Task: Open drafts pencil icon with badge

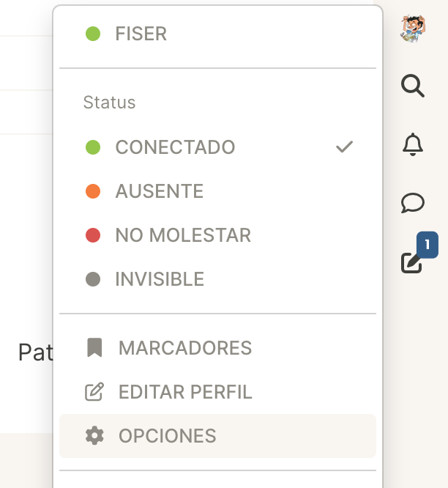Action: 413,262
